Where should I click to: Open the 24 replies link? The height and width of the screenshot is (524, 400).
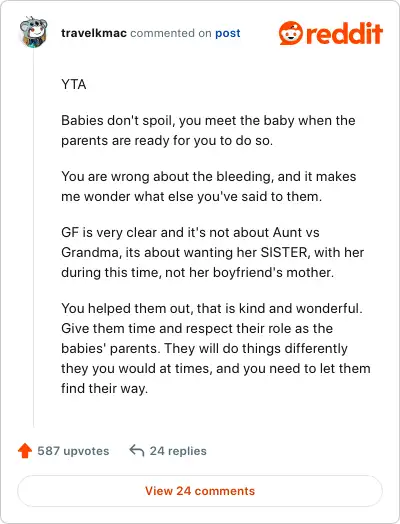coord(178,451)
